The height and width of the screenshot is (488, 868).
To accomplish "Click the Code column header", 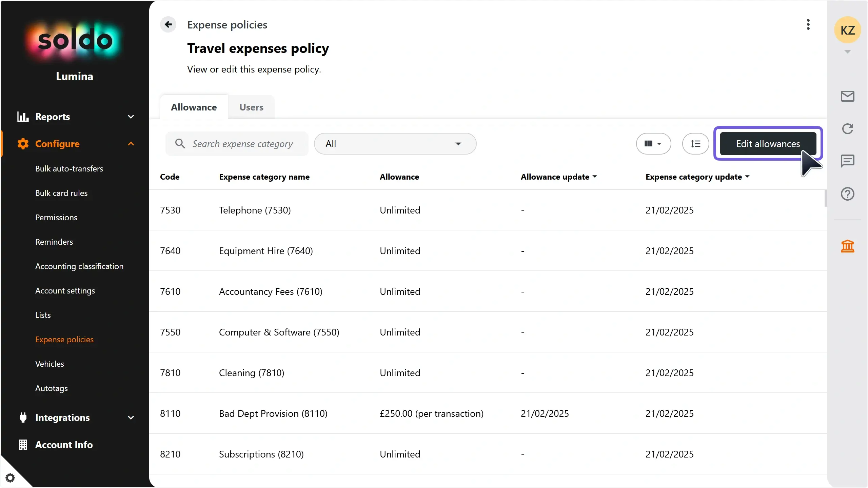I will click(170, 177).
